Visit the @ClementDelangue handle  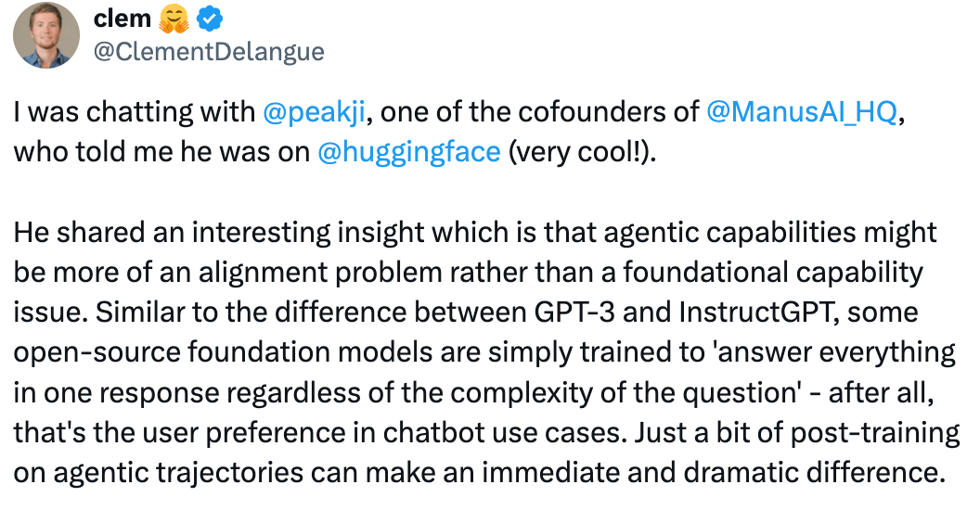tap(209, 52)
